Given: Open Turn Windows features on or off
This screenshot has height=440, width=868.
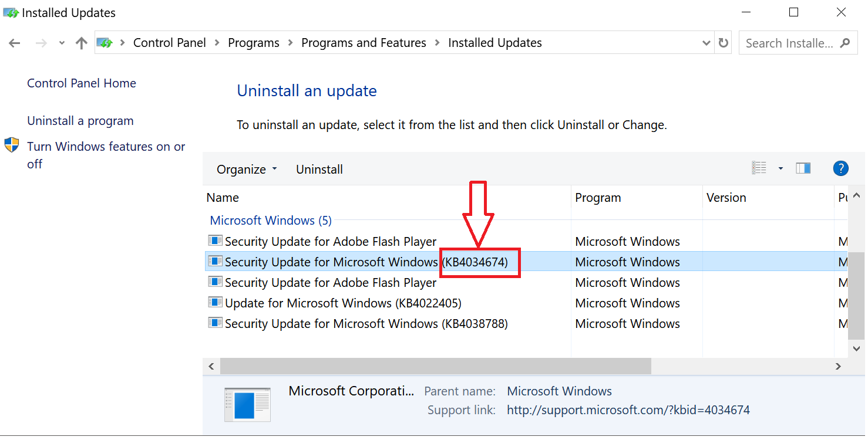Looking at the screenshot, I should [x=106, y=155].
